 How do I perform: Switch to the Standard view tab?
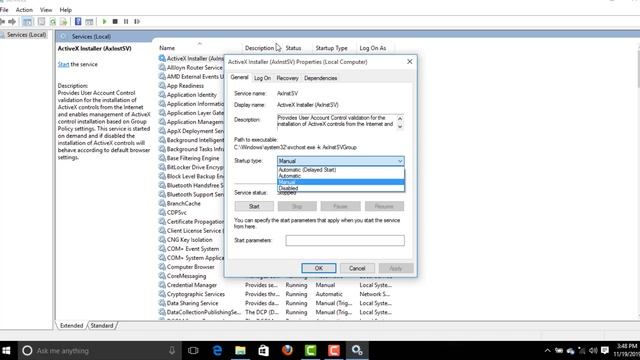point(102,325)
